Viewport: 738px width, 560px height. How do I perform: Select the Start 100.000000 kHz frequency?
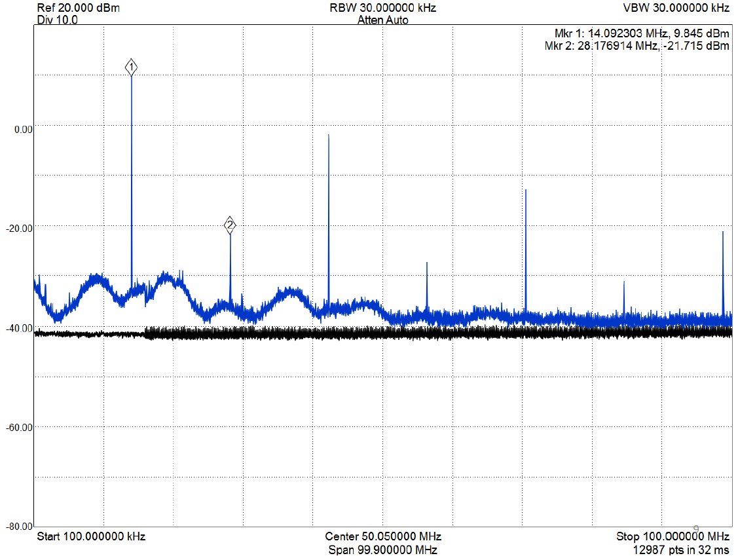[91, 536]
